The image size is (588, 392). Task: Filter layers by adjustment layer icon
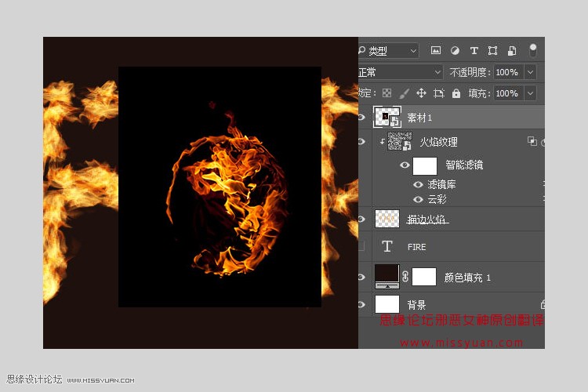[x=455, y=51]
